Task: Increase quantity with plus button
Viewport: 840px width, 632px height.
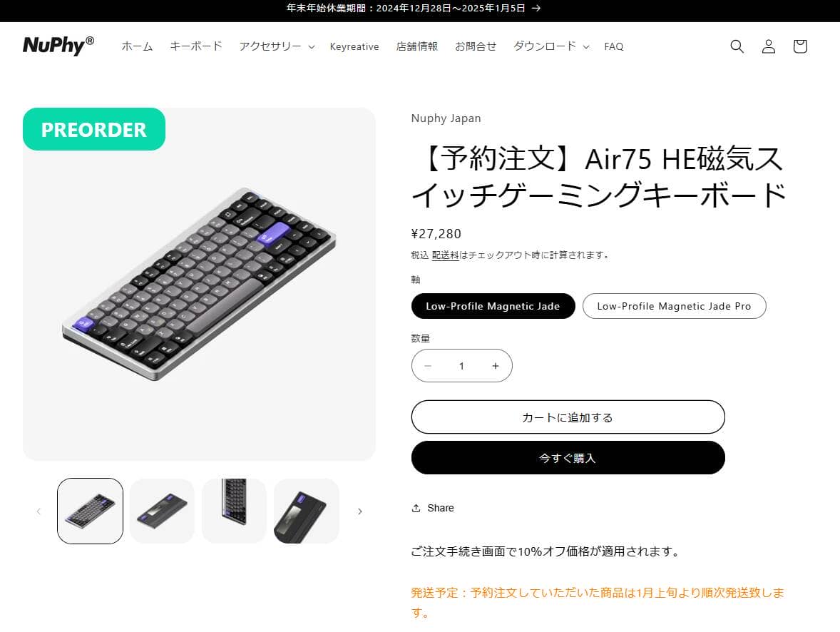Action: (x=496, y=366)
